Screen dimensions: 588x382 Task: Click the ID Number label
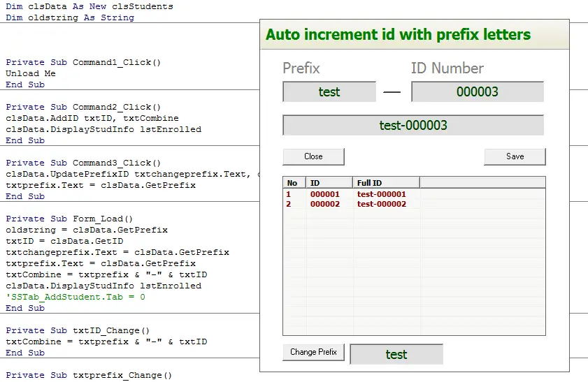pos(447,68)
